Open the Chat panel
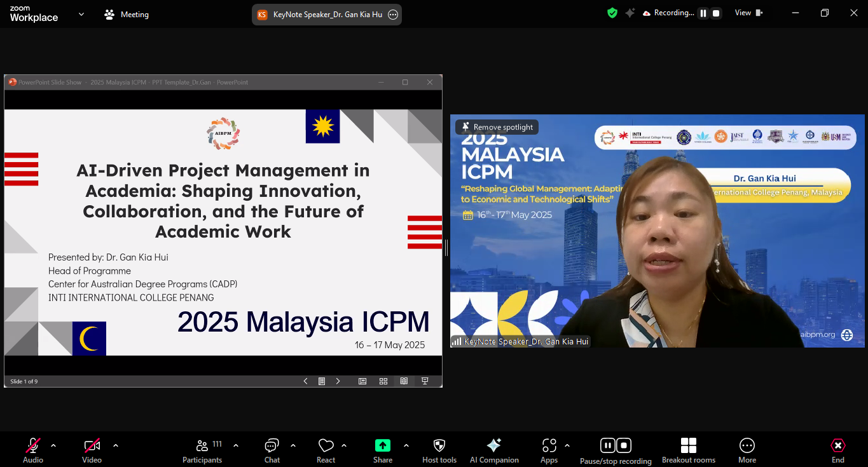 [272, 450]
